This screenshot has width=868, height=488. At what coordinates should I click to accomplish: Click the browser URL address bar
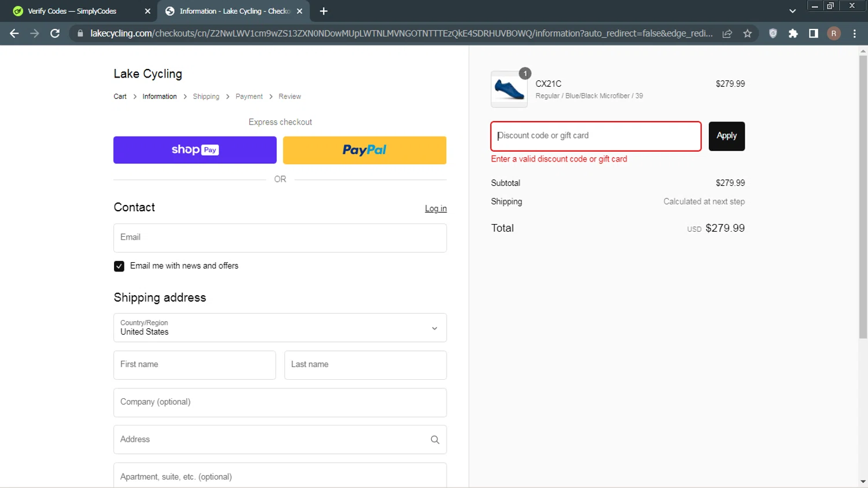pyautogui.click(x=401, y=34)
